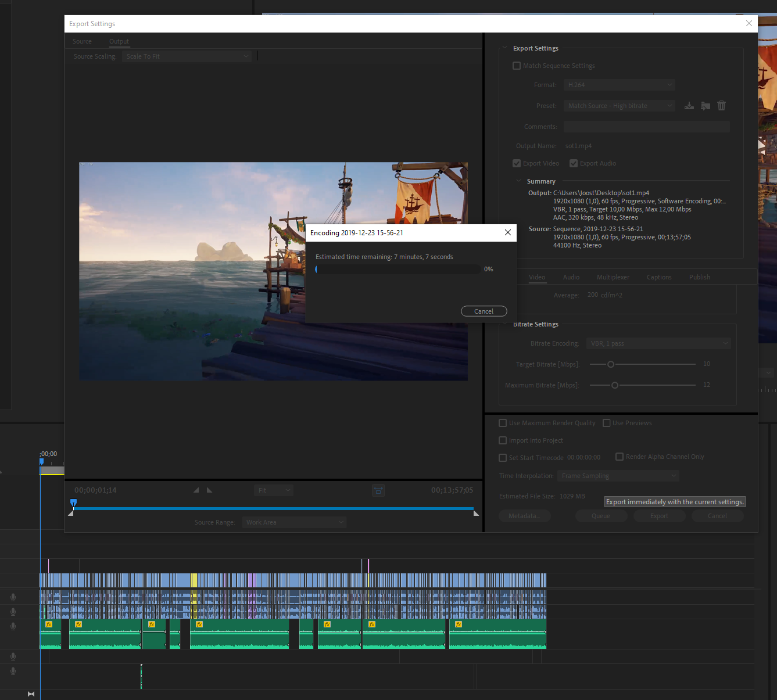Click the Queue button

click(x=601, y=516)
